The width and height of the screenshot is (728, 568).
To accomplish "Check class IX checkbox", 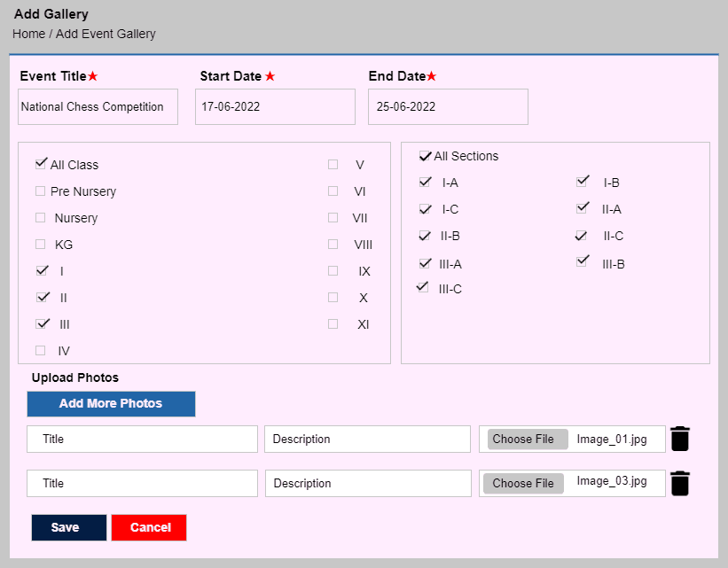I will point(333,270).
